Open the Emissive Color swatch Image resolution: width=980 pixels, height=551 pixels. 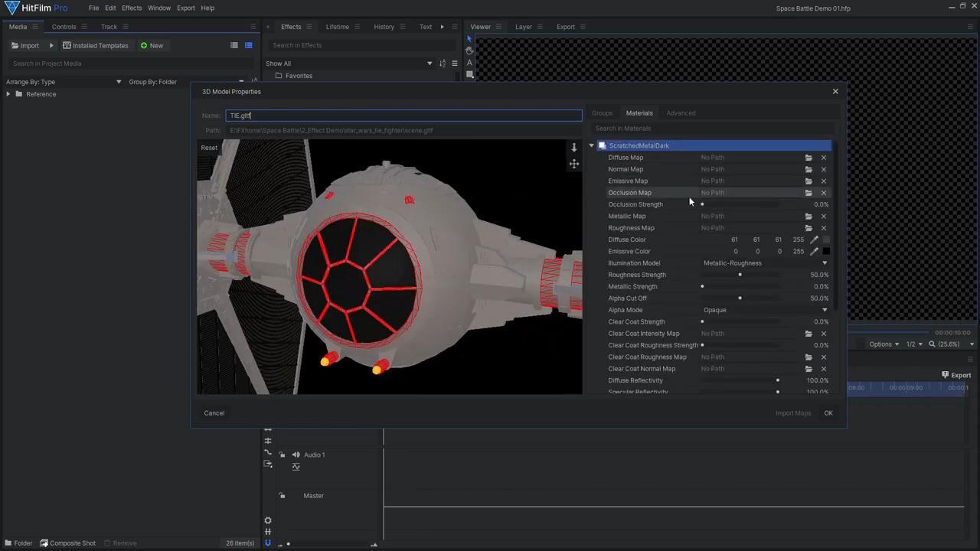coord(826,251)
